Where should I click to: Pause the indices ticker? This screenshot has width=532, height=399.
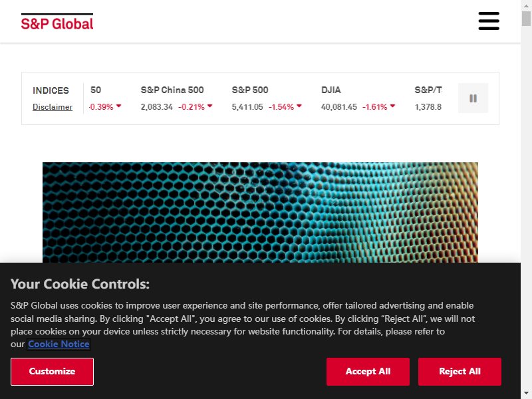[473, 98]
